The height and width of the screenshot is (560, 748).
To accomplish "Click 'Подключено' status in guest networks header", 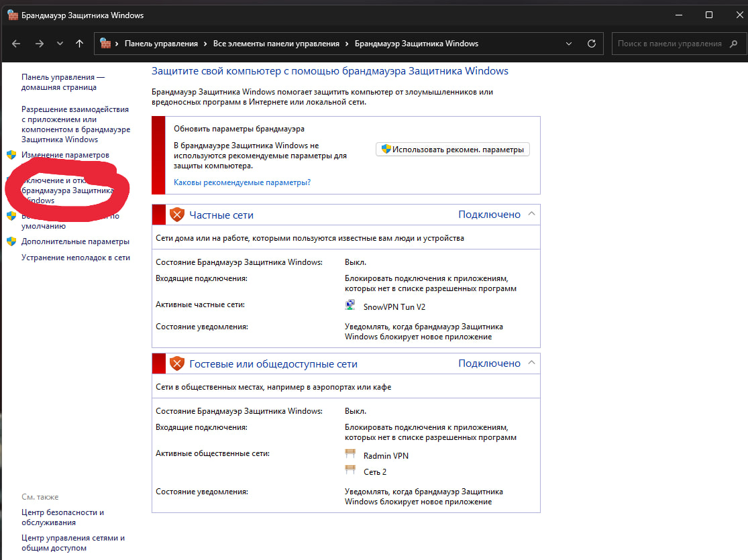I will [489, 363].
